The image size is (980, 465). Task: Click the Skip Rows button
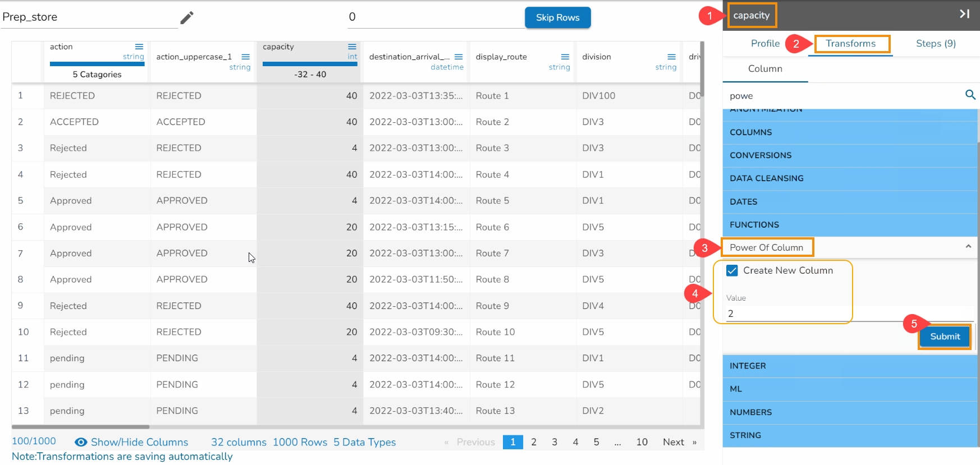pyautogui.click(x=557, y=17)
